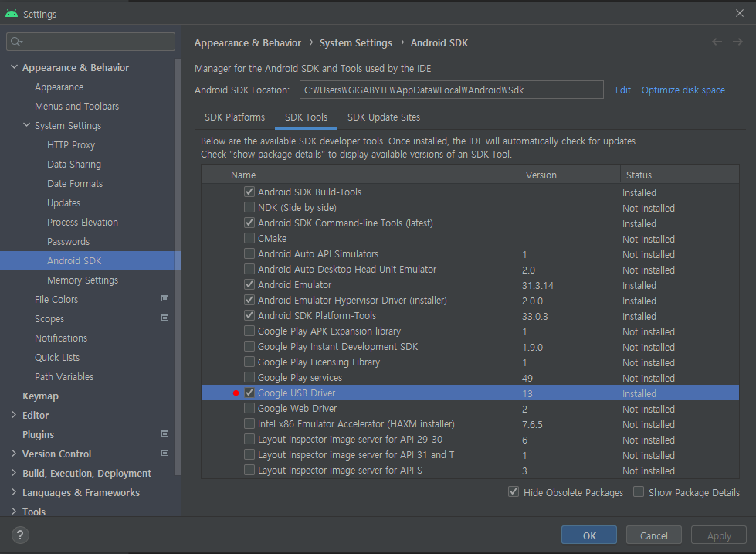This screenshot has width=756, height=554.
Task: Click the sidebar vertical scrollbar
Action: [x=178, y=267]
